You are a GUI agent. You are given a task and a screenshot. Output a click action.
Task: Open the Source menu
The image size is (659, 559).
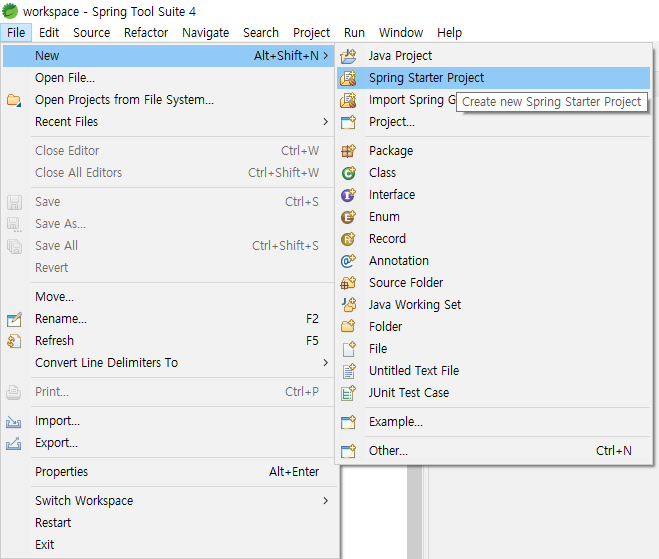91,33
